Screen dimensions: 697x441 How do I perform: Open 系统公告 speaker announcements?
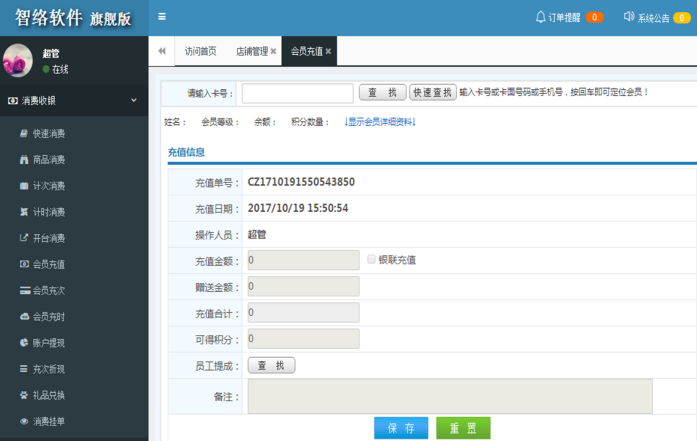click(x=629, y=17)
